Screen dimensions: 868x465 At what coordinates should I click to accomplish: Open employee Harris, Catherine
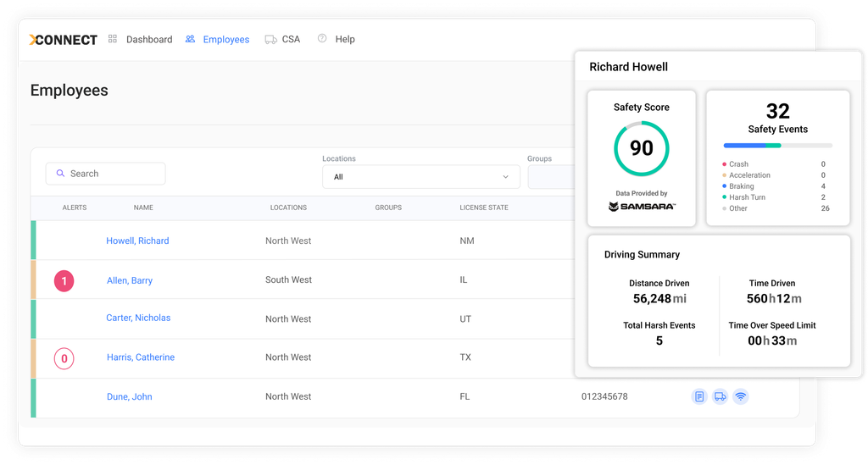pyautogui.click(x=140, y=357)
